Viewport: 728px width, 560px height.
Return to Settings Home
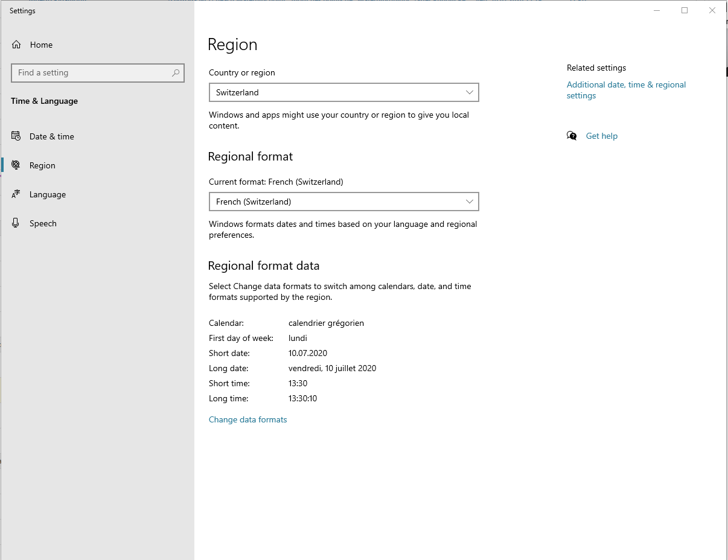pyautogui.click(x=41, y=45)
